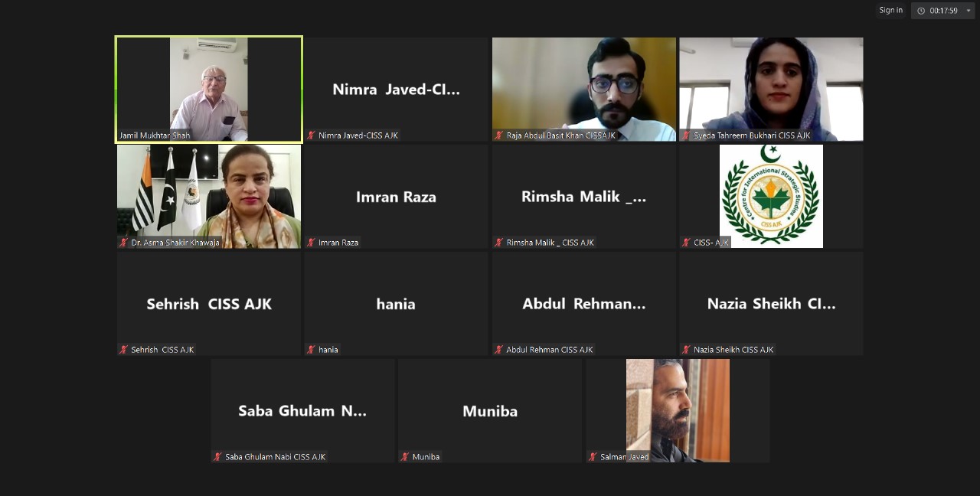Click muted mic icon for Syeda Tahreem Bukhari
The width and height of the screenshot is (980, 496).
(x=686, y=135)
